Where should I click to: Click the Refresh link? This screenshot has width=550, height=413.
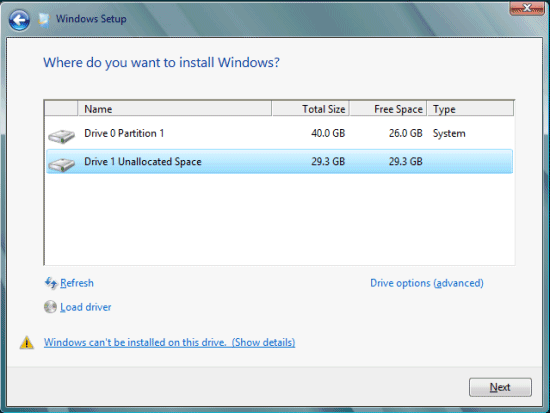[77, 283]
